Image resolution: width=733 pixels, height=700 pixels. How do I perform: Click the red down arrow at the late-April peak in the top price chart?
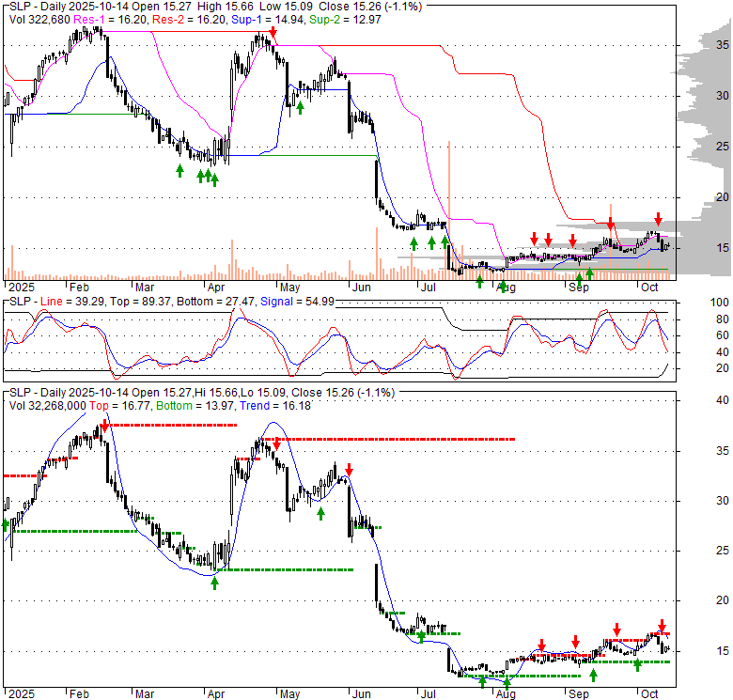click(x=273, y=33)
